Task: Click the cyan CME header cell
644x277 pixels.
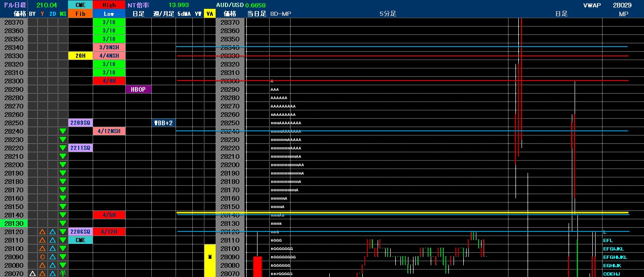Action: point(80,5)
